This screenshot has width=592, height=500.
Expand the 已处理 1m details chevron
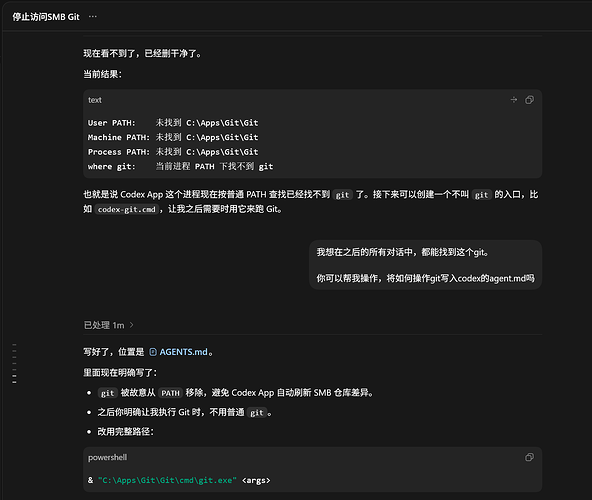(131, 325)
